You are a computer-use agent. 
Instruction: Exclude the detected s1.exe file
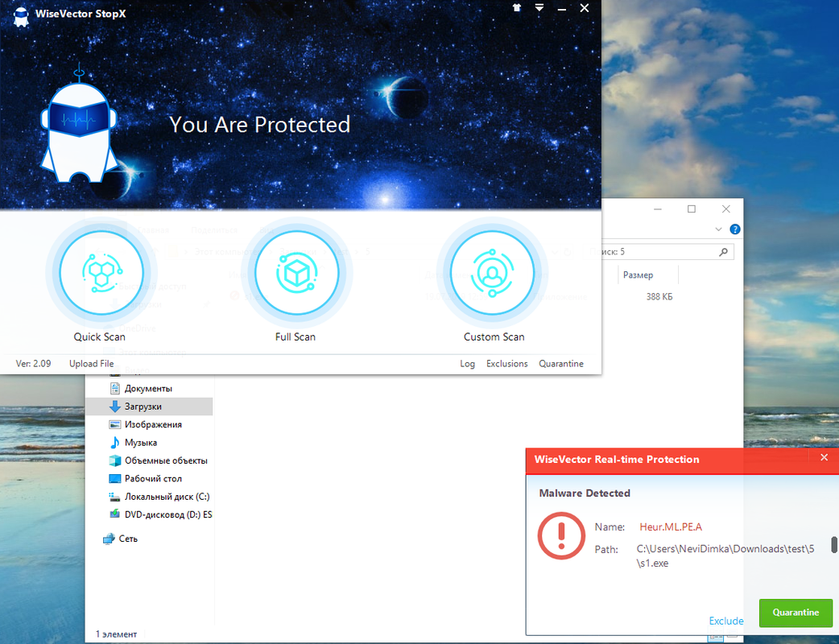coord(726,621)
